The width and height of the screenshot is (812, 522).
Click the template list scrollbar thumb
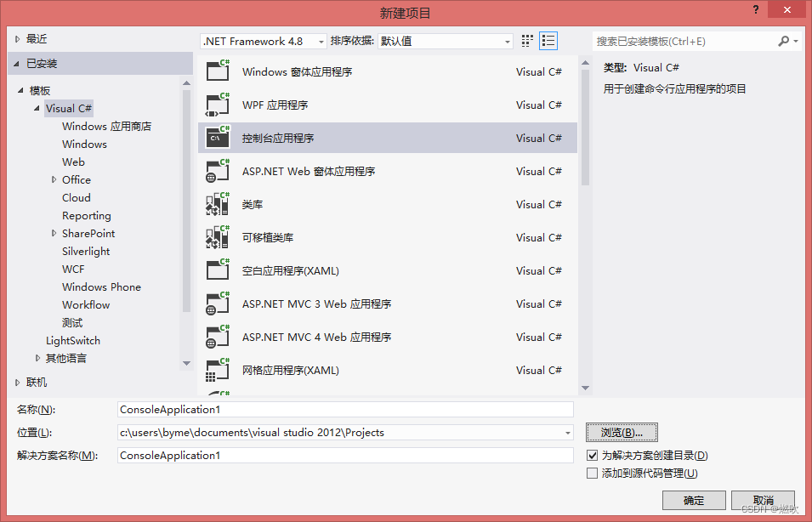click(x=585, y=128)
